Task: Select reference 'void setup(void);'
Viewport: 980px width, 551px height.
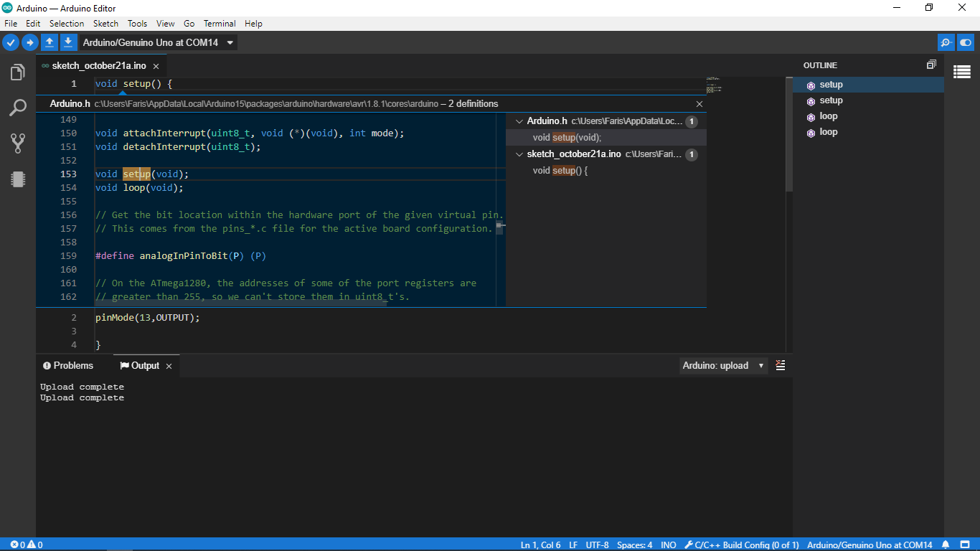Action: [606, 138]
